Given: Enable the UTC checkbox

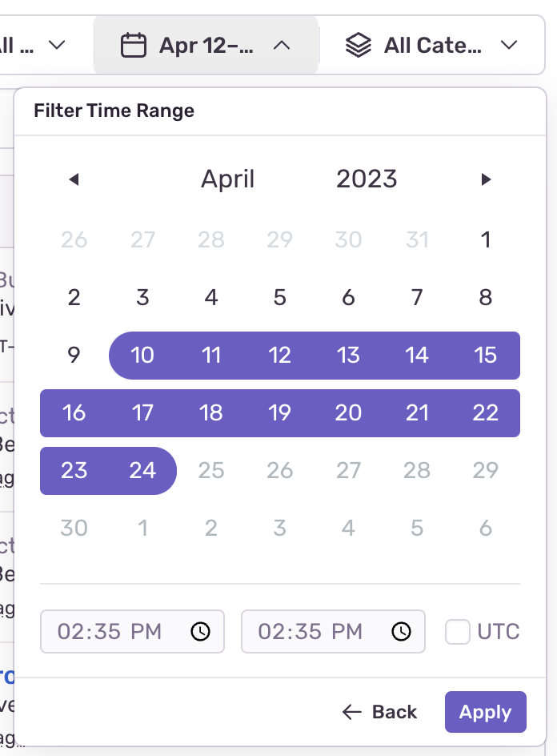Looking at the screenshot, I should [x=457, y=632].
